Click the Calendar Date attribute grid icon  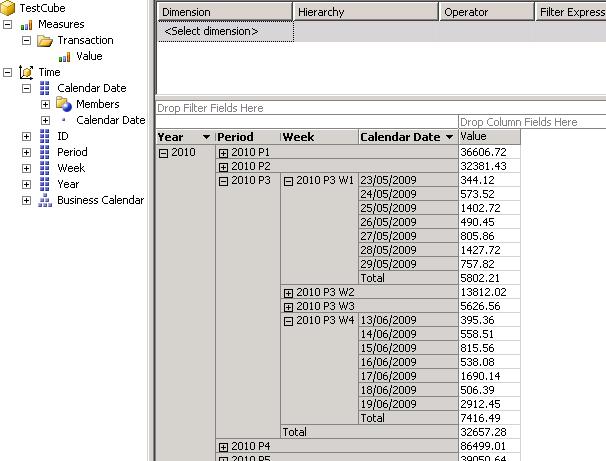45,88
